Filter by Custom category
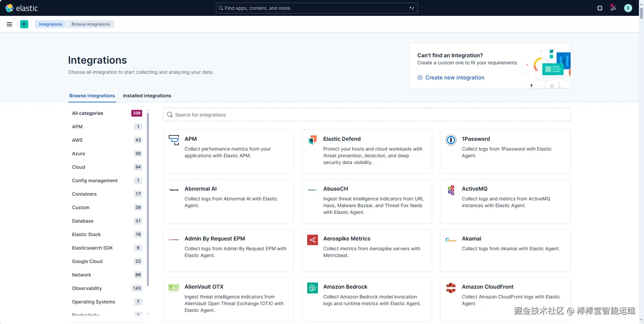This screenshot has width=644, height=324. point(107,207)
